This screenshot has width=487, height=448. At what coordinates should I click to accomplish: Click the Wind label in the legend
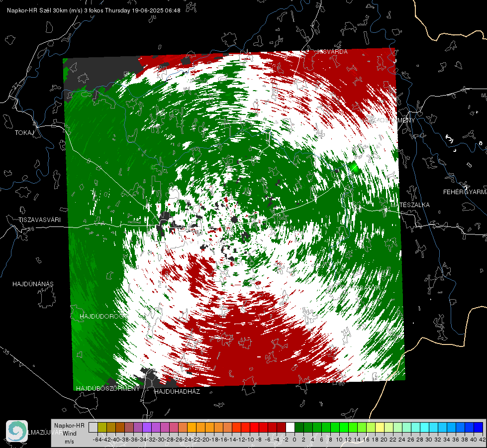tap(70, 434)
